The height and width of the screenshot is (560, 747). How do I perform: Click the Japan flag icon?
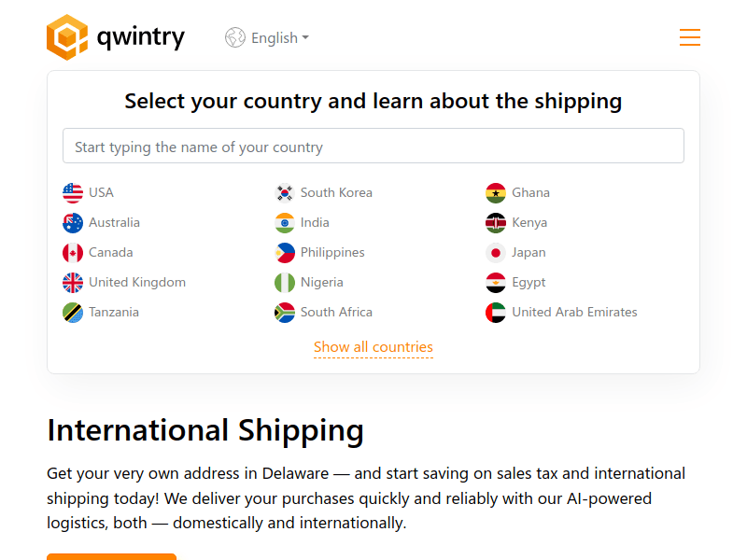coord(495,252)
